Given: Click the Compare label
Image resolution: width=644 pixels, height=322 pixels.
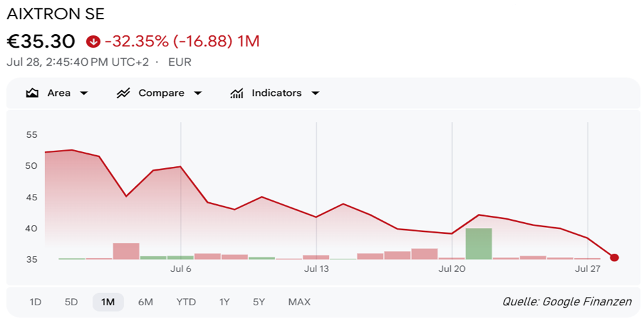Looking at the screenshot, I should coord(162,93).
